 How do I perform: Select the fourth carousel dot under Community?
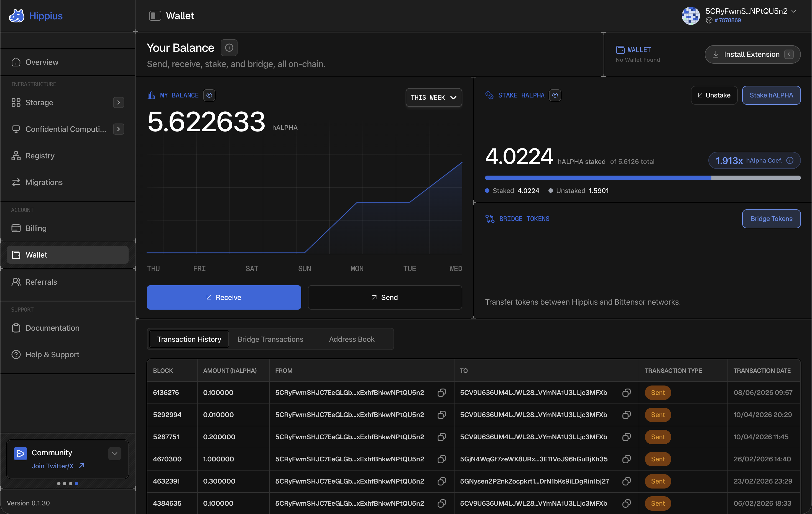click(76, 483)
